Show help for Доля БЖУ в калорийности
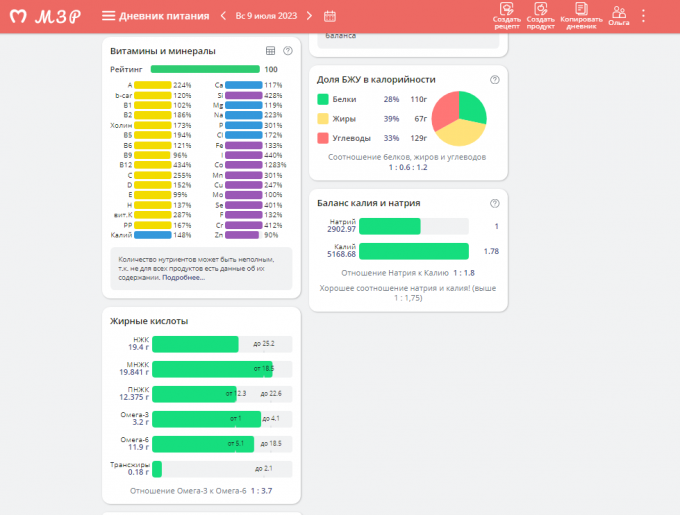The image size is (680, 515). pyautogui.click(x=494, y=79)
